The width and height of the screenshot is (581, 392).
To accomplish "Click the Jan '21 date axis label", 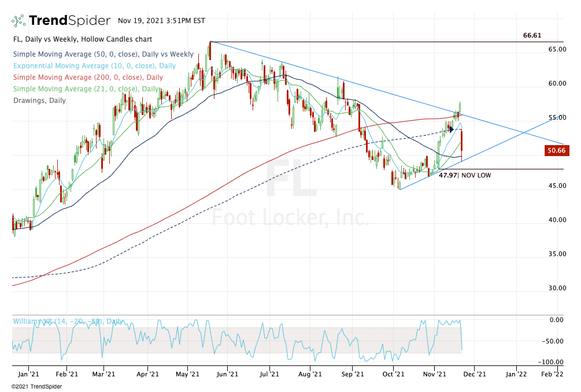I will coord(28,374).
